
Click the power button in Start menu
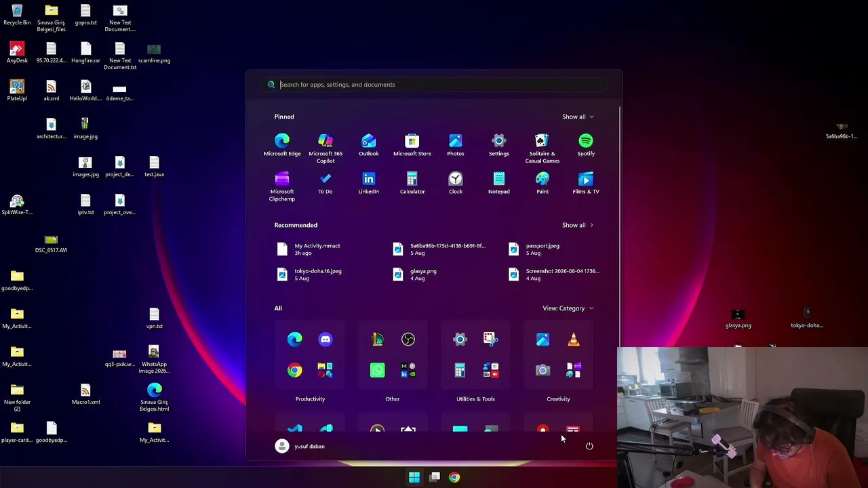point(589,446)
